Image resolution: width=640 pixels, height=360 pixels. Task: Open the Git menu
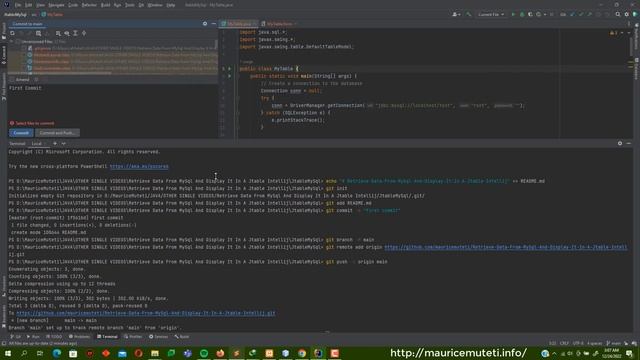click(141, 5)
